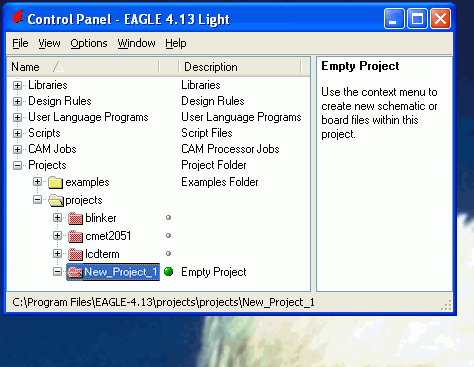This screenshot has height=367, width=474.
Task: Close the Control Panel window
Action: tap(440, 19)
